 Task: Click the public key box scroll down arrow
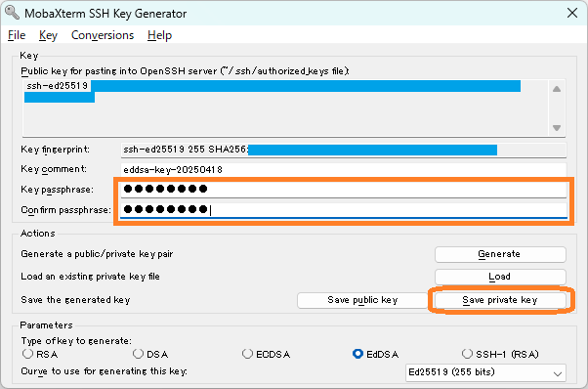pyautogui.click(x=557, y=127)
